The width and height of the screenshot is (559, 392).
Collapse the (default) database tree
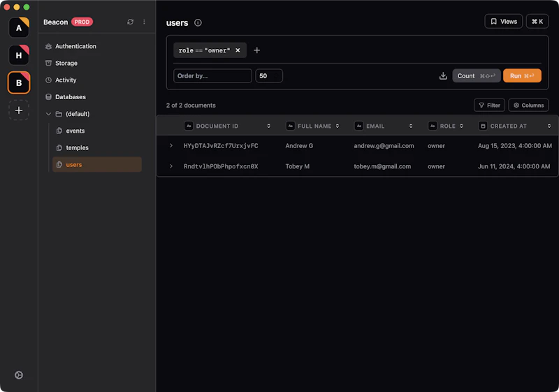pos(48,114)
